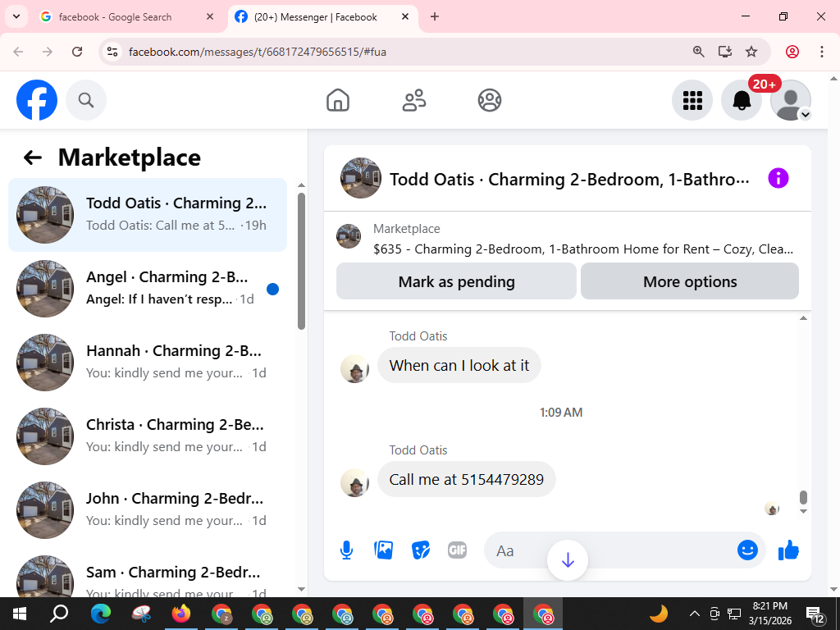The height and width of the screenshot is (630, 840).
Task: Go to Home feed icon
Action: (338, 100)
